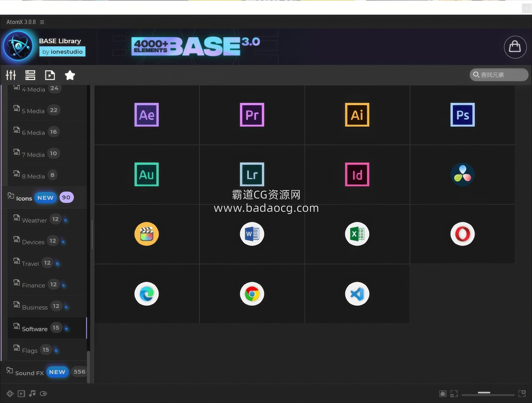Click the BASE Library atom logo
The height and width of the screenshot is (403, 532).
tap(18, 46)
